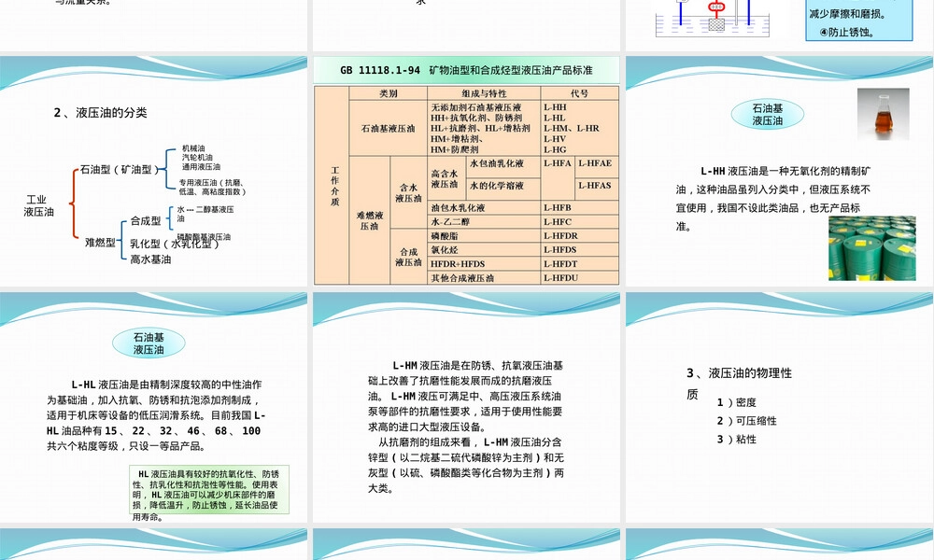Image resolution: width=934 pixels, height=560 pixels.
Task: Click the 难燃液压油 table cell
Action: [x=369, y=220]
